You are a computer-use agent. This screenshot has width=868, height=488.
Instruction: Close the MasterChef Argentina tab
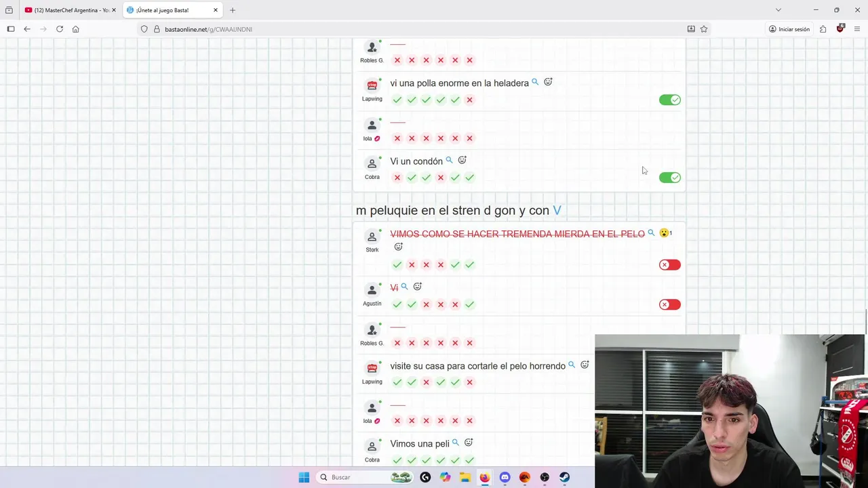click(113, 10)
